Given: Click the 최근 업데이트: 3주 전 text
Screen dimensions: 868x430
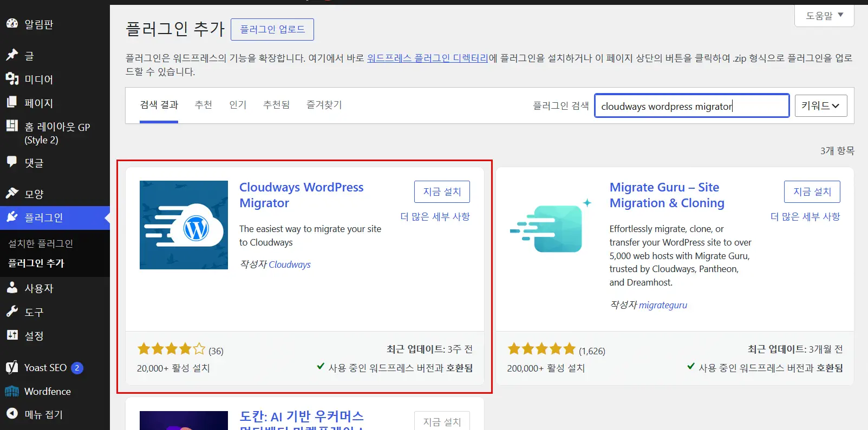Looking at the screenshot, I should point(429,349).
